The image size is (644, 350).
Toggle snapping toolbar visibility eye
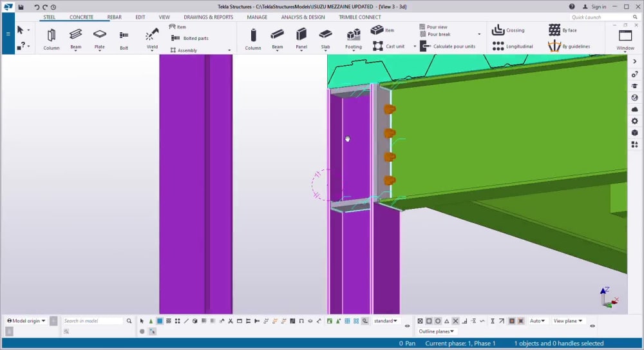(x=592, y=326)
